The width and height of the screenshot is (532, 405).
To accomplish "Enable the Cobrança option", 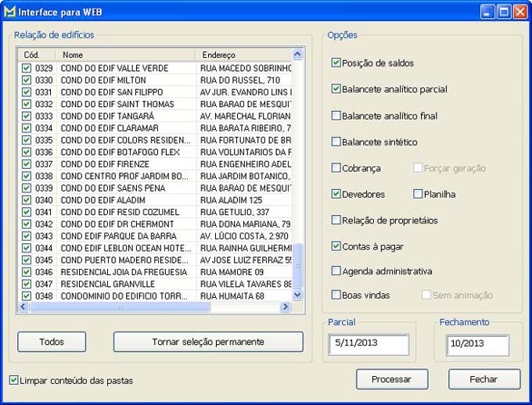I will tap(336, 168).
